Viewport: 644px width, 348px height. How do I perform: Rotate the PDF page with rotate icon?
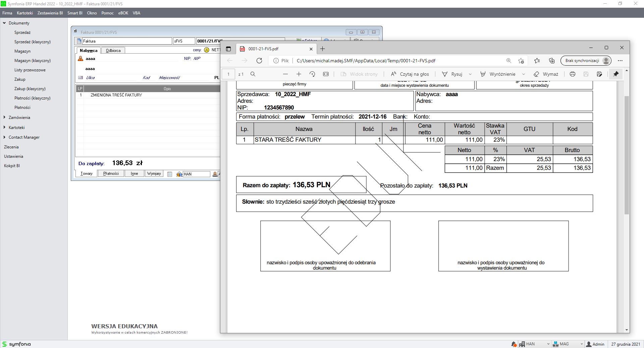click(312, 74)
